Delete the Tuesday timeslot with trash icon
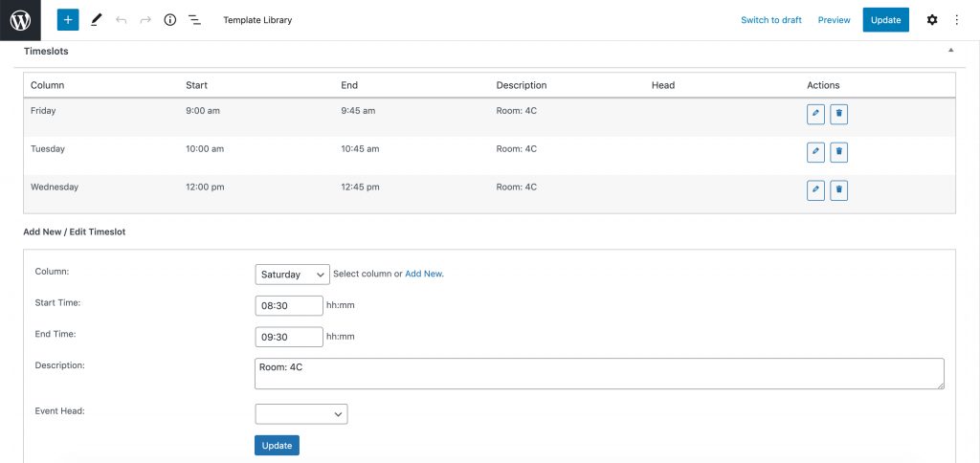Screen dimensions: 980x463 click(838, 152)
